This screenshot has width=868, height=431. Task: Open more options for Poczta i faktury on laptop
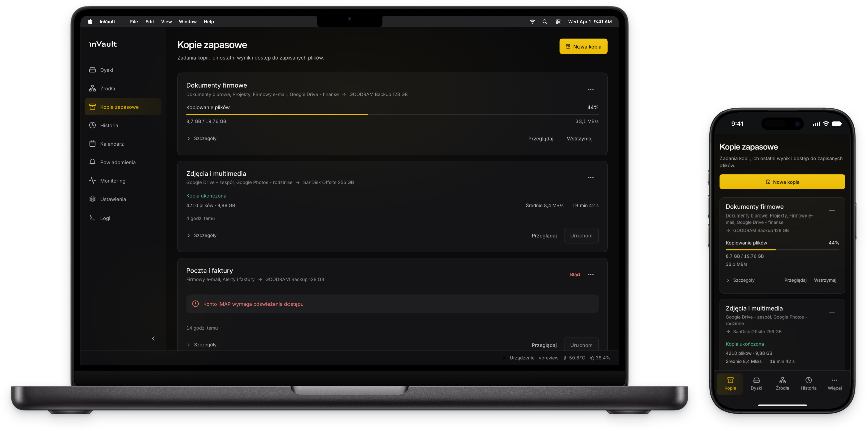pyautogui.click(x=591, y=275)
